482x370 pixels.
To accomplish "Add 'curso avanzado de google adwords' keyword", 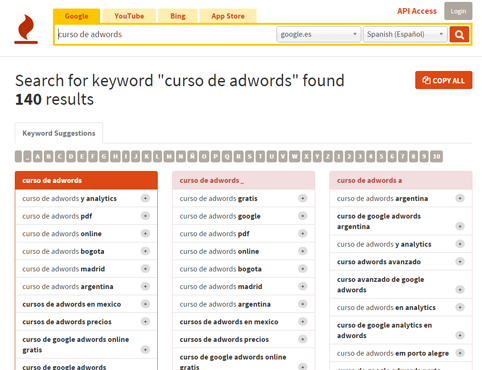I will (x=460, y=290).
